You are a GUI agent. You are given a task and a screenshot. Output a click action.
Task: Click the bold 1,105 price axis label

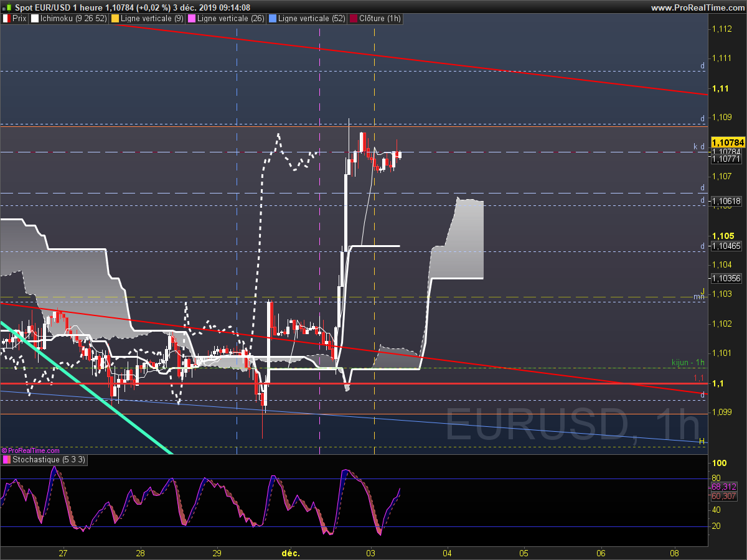tap(722, 236)
